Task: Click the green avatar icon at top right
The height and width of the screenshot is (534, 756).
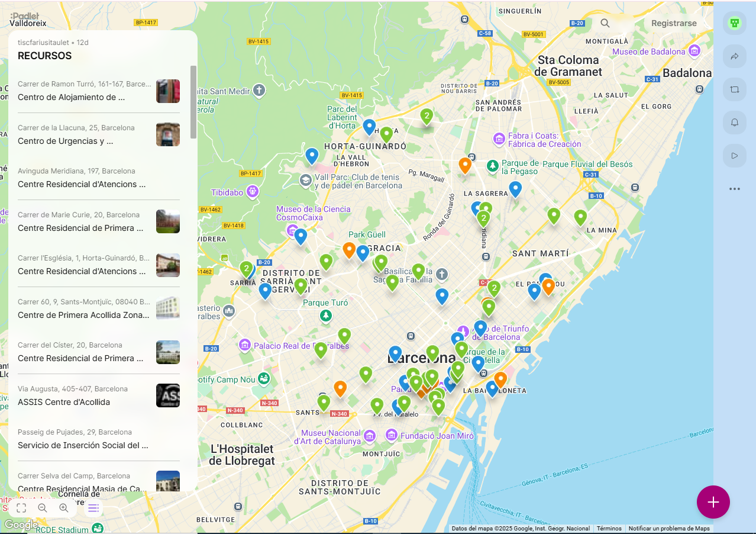Action: [x=735, y=23]
